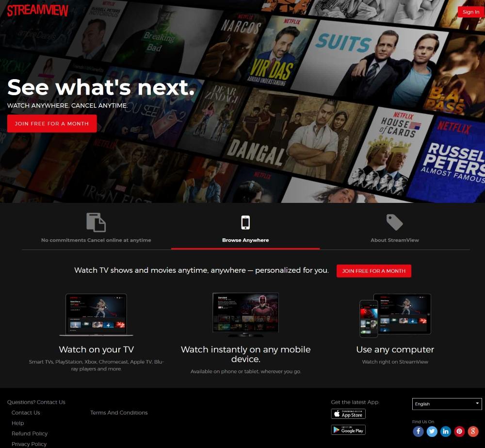Select the mobile phone icon

[245, 222]
